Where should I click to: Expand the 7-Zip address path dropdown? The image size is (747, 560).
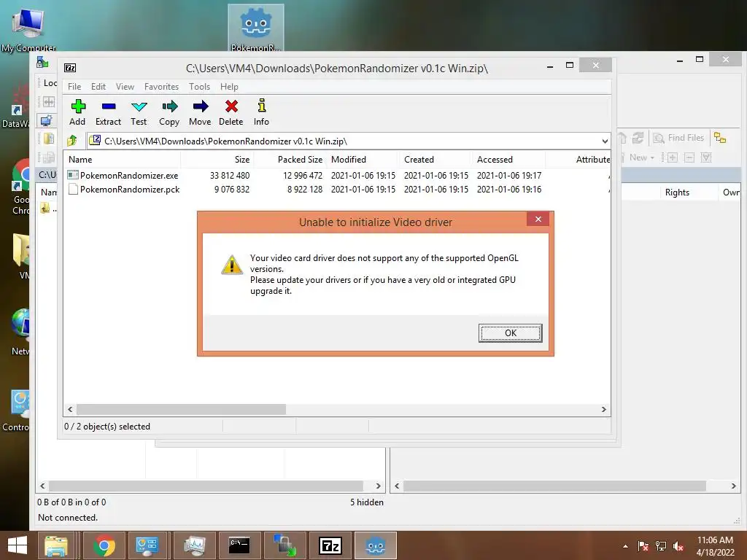pos(605,141)
